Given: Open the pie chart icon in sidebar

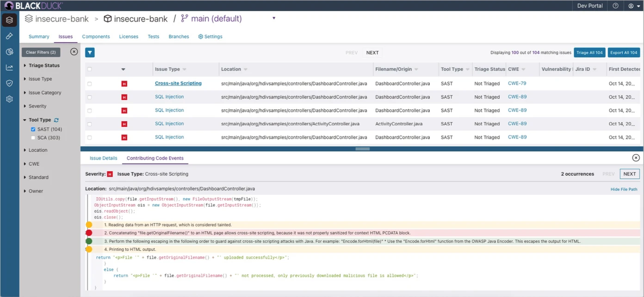Looking at the screenshot, I should (x=9, y=52).
